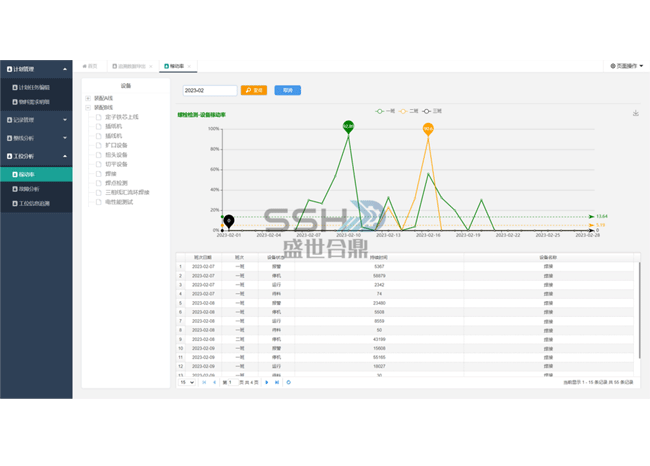Click the chart download icon
Image resolution: width=650 pixels, height=466 pixels.
pos(635,113)
